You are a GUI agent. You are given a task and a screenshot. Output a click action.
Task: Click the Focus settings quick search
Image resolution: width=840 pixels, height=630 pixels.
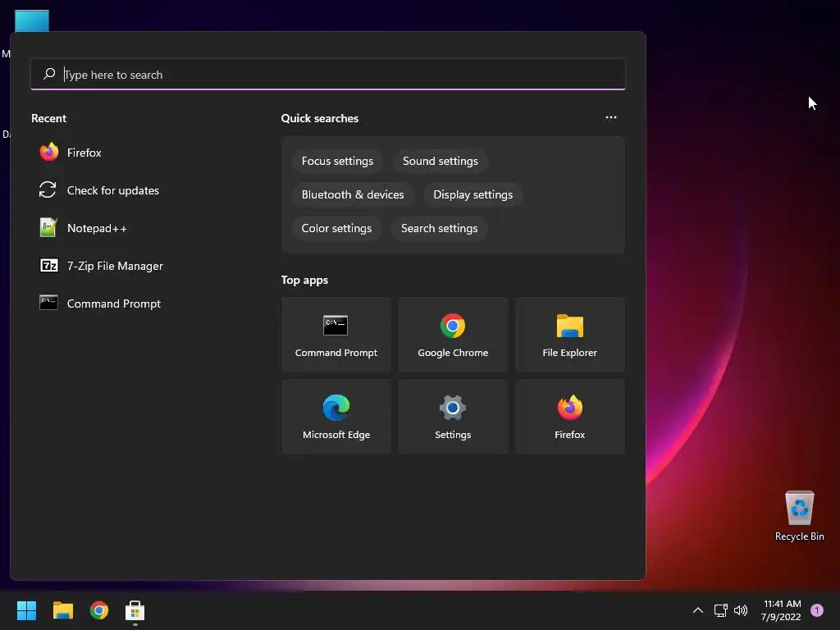coord(337,162)
